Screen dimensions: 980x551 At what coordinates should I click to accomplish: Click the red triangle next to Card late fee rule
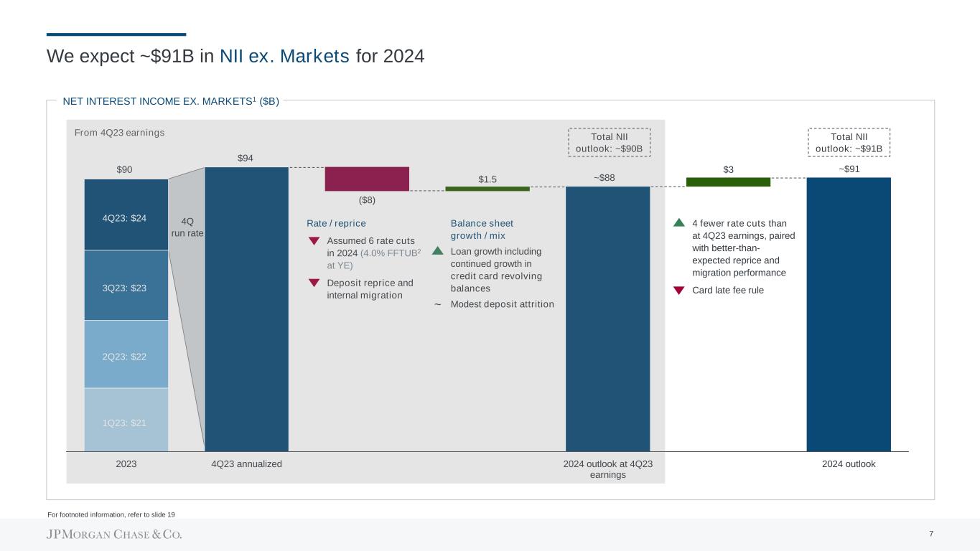click(x=679, y=291)
